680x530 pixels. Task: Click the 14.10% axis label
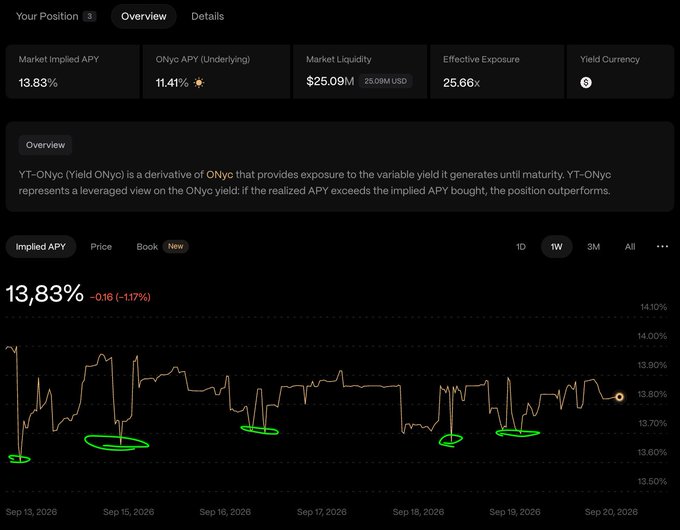click(654, 307)
